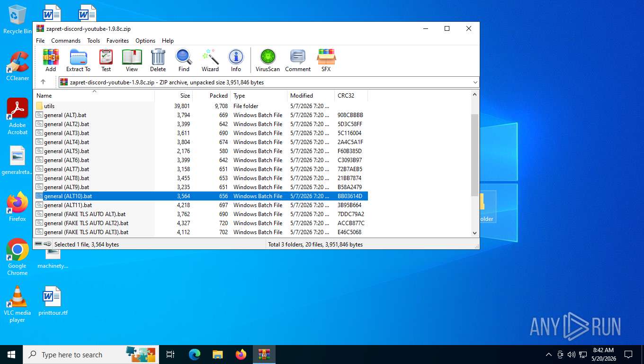Image resolution: width=644 pixels, height=364 pixels.
Task: Open the Help menu
Action: pos(168,41)
